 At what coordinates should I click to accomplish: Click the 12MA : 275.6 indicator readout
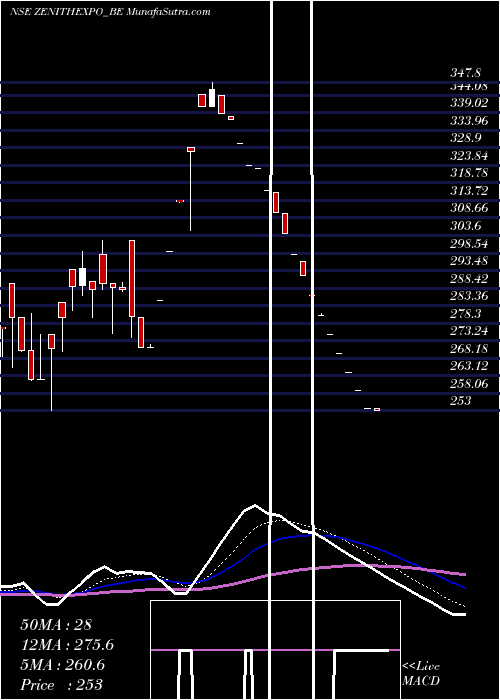coord(67,645)
